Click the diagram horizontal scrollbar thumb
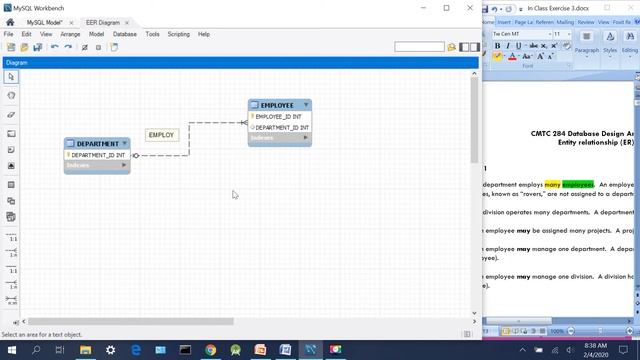 click(131, 322)
